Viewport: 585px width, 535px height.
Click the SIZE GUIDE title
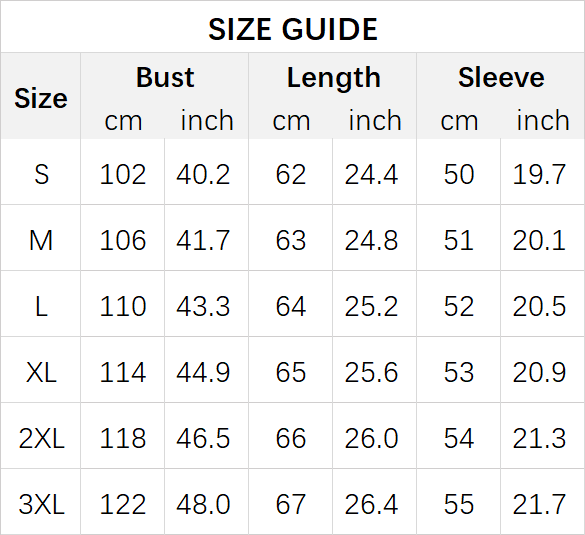(x=293, y=29)
